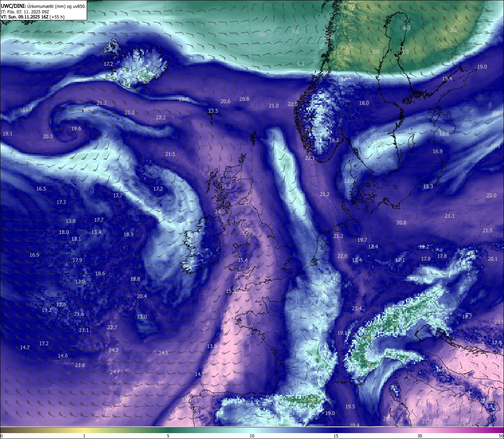Click the 21.4 value on the map
Viewport: 504px width, 439px height.
click(x=357, y=309)
